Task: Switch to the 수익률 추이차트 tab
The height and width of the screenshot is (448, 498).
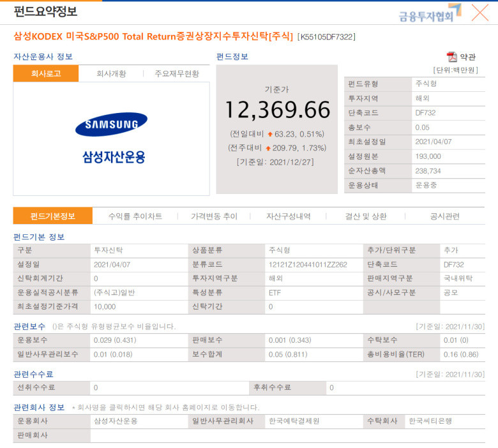Action: tap(135, 216)
